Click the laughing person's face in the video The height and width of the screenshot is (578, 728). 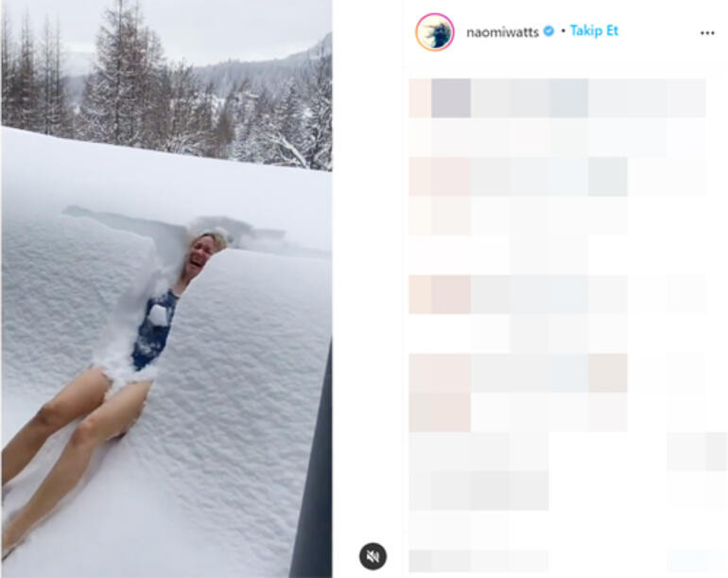[202, 254]
